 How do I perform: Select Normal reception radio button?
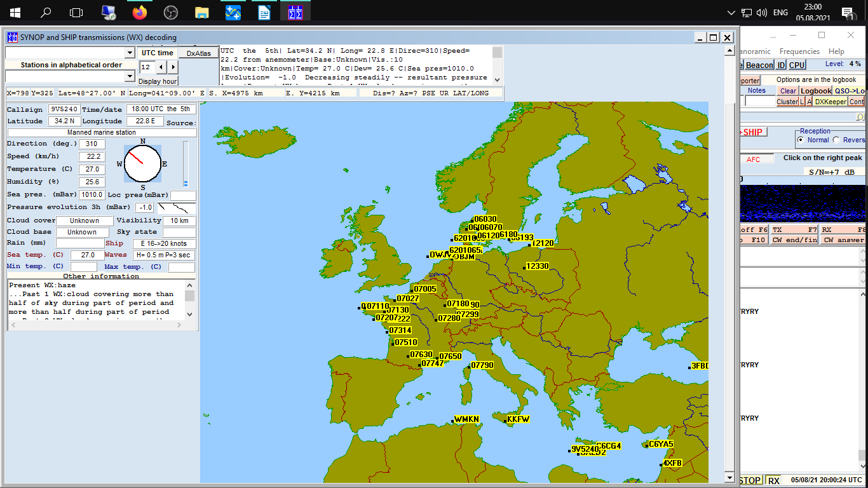coord(801,140)
